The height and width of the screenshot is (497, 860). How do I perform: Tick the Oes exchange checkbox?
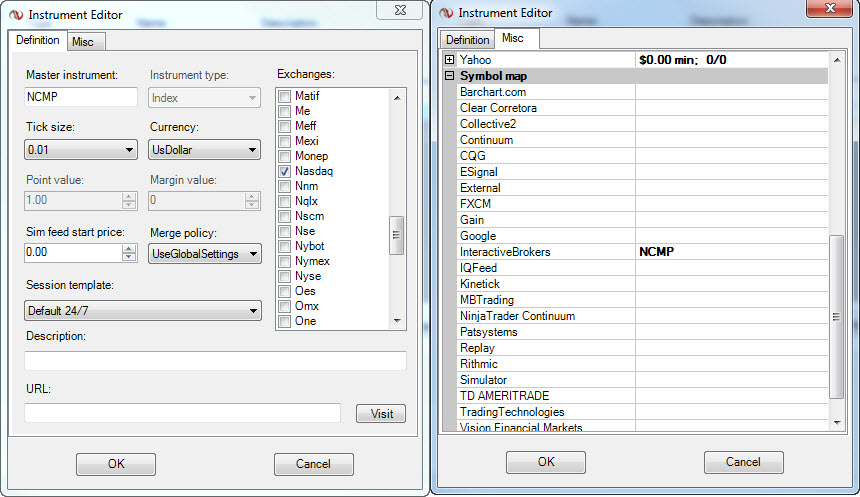(x=284, y=291)
